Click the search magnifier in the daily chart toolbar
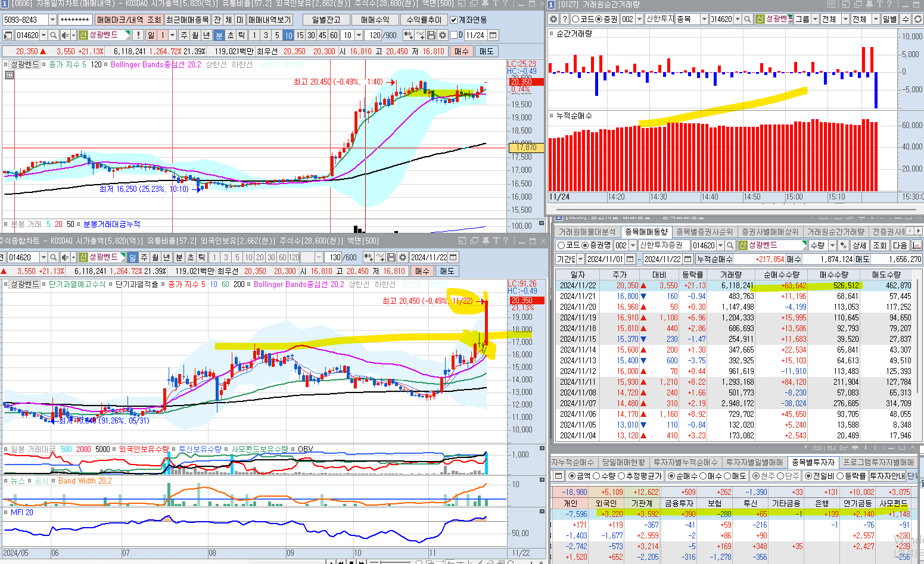Viewport: 924px width, 564px height. (x=54, y=257)
